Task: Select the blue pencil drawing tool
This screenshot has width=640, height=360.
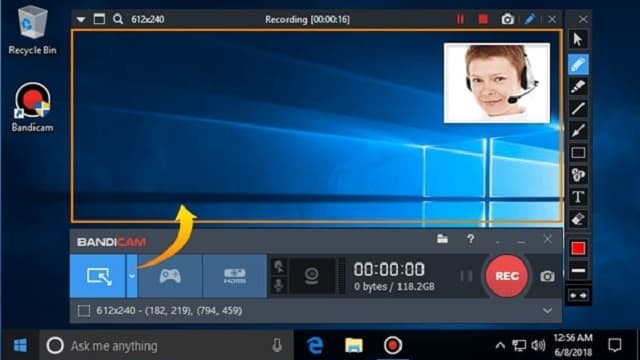Action: click(x=578, y=64)
